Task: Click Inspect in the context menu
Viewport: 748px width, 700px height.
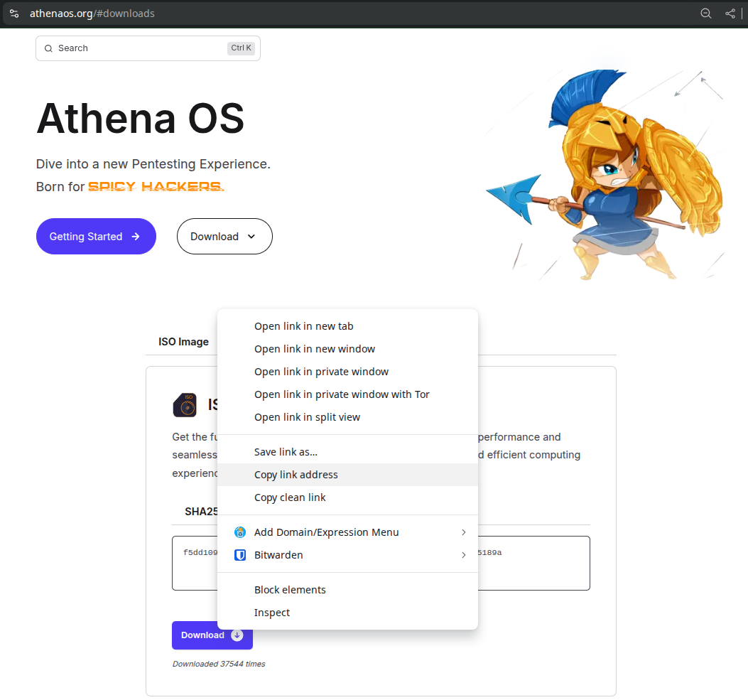Action: tap(272, 613)
